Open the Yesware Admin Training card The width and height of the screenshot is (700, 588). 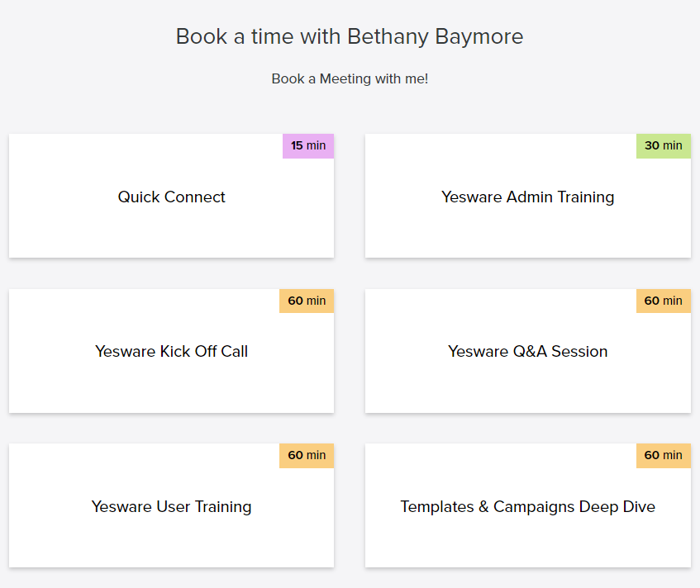[x=527, y=223]
